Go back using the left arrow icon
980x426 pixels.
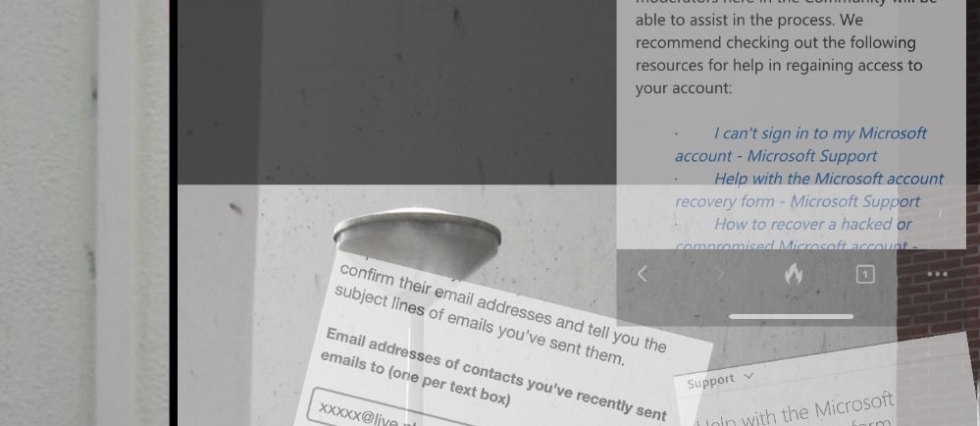pyautogui.click(x=642, y=273)
